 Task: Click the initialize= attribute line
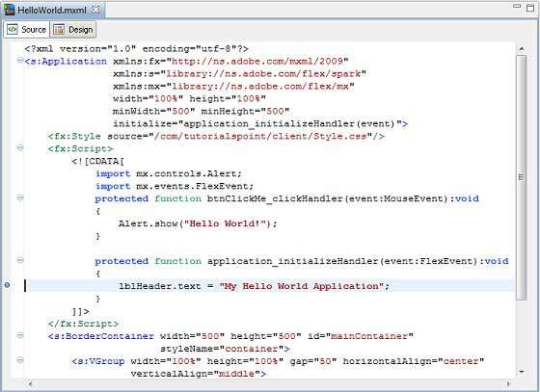[x=260, y=124]
